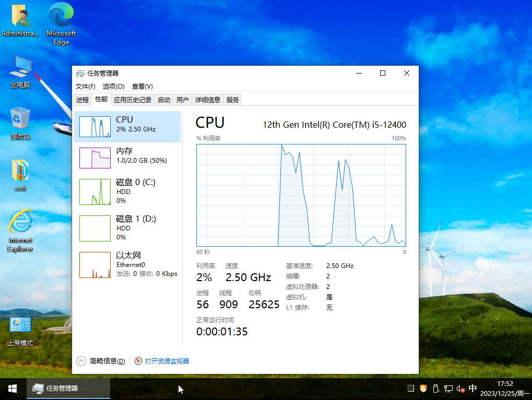The image size is (532, 400).
Task: Switch to the 性能 tab
Action: tap(101, 99)
